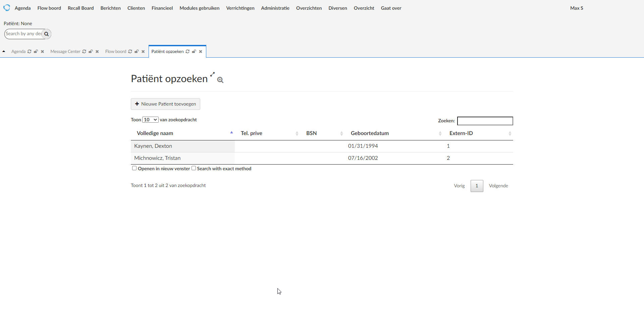Refresh the Agenda tab

[30, 51]
